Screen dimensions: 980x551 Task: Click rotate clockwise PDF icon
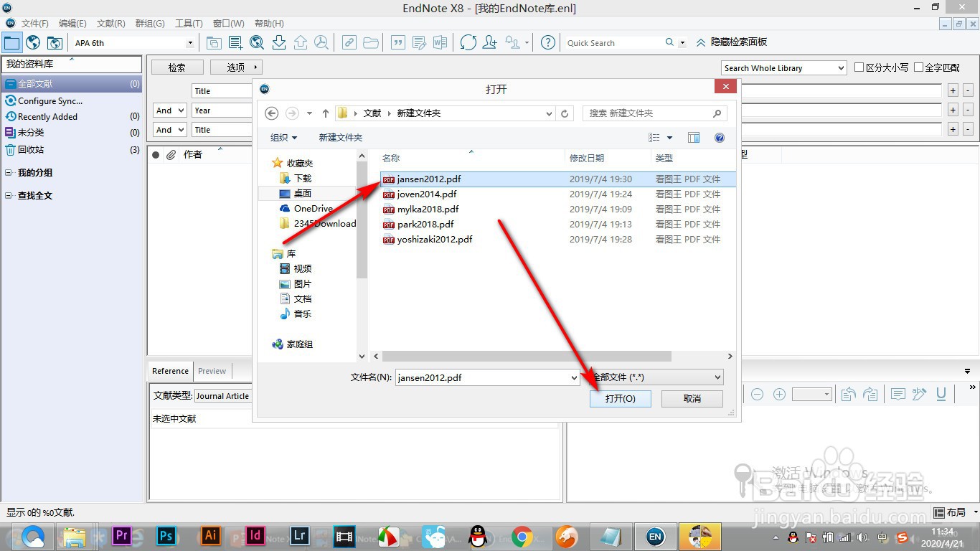click(870, 394)
